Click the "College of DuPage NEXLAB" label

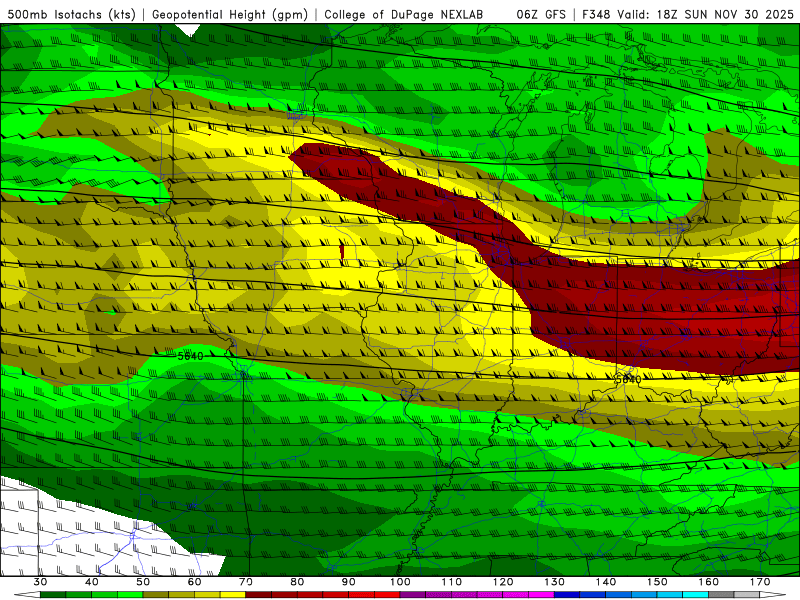(x=403, y=15)
